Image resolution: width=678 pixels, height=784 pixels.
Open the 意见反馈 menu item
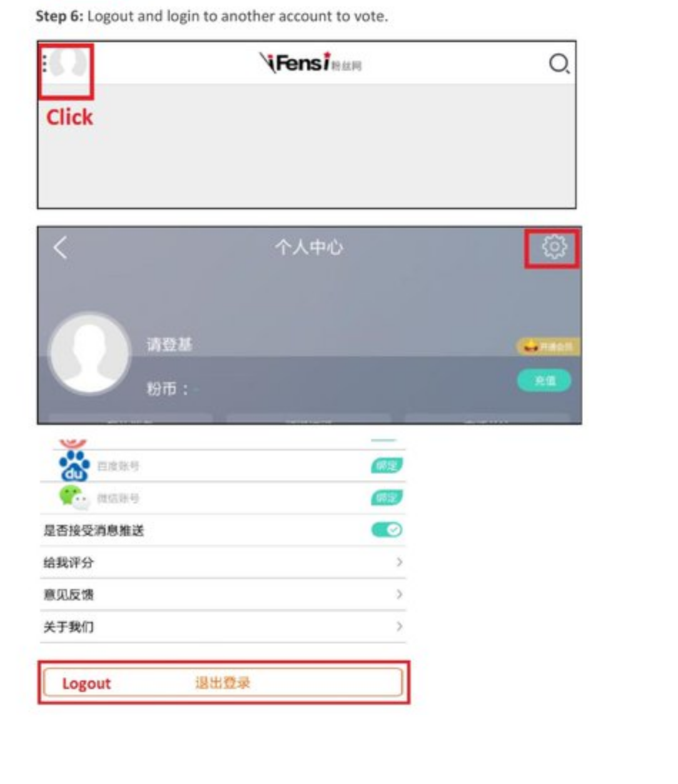[223, 595]
